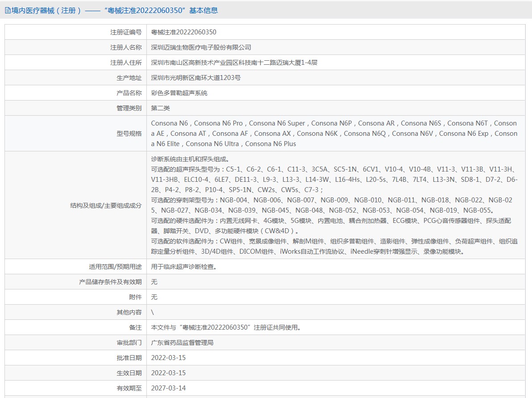Click the line 诊断系统由主机和探头组成。
The image size is (532, 398).
pos(191,159)
